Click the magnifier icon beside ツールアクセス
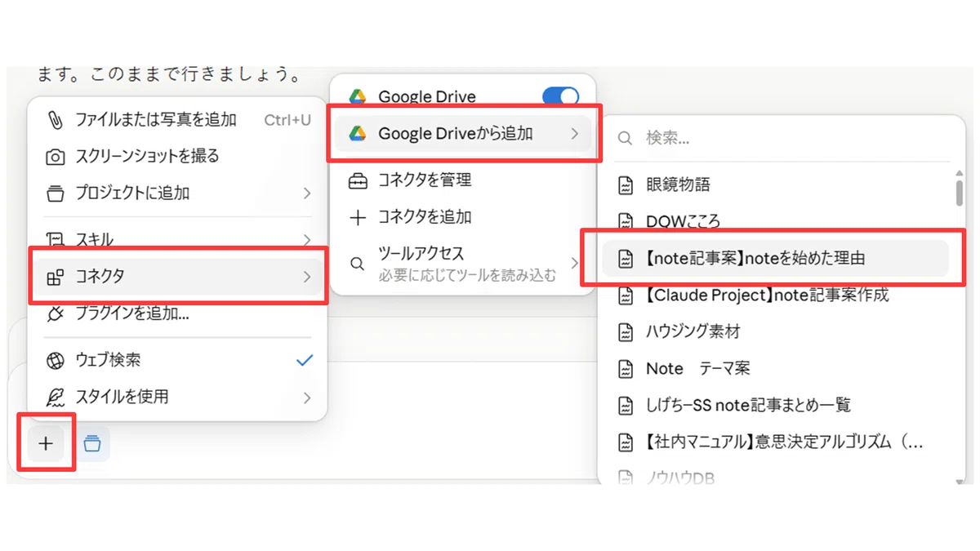980x551 pixels. (357, 264)
